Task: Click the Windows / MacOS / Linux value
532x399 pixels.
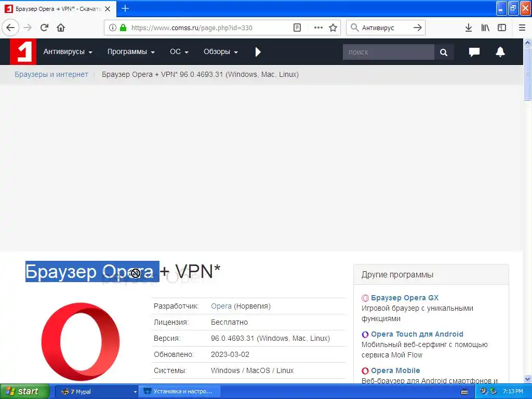Action: 252,370
